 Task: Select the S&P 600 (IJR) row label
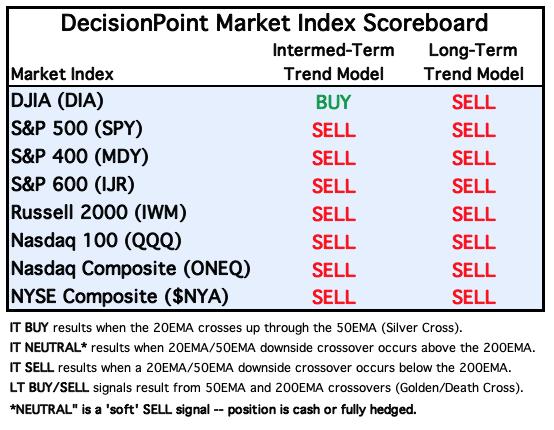[x=73, y=185]
